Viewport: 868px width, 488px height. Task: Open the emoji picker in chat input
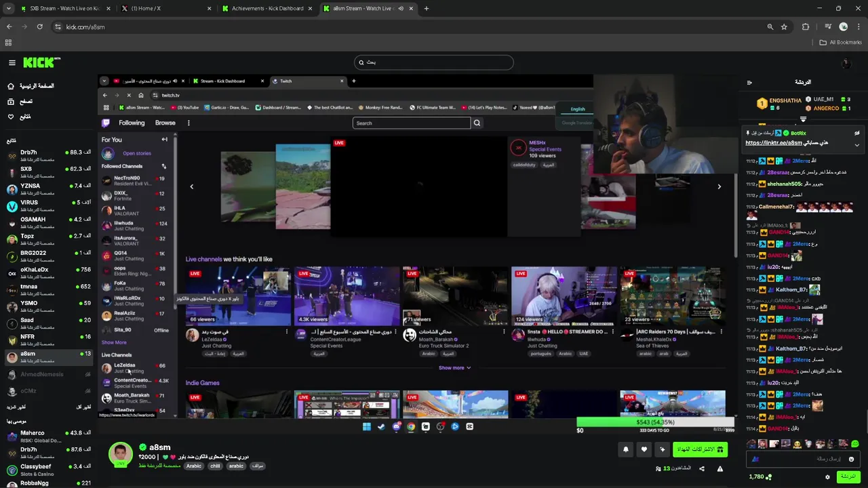coord(851,459)
